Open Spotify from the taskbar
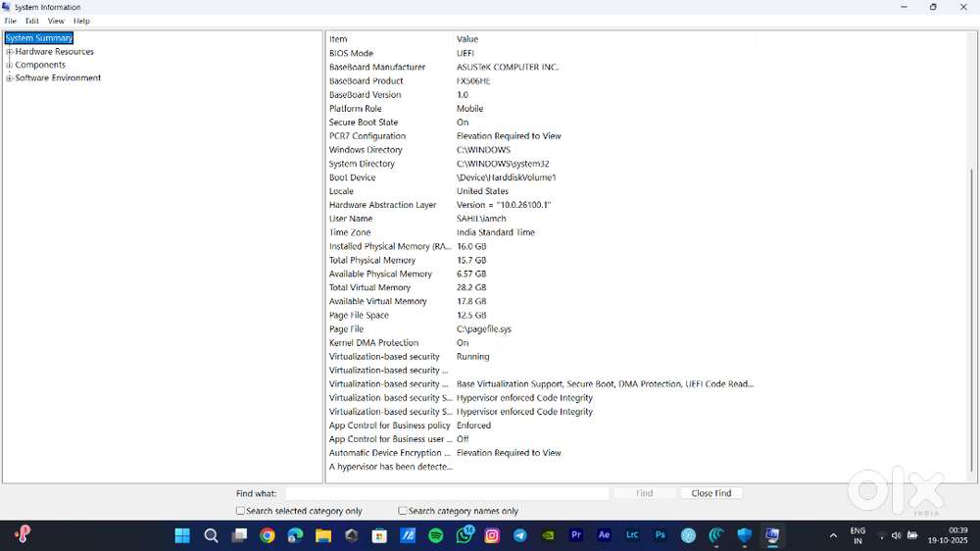 (436, 535)
